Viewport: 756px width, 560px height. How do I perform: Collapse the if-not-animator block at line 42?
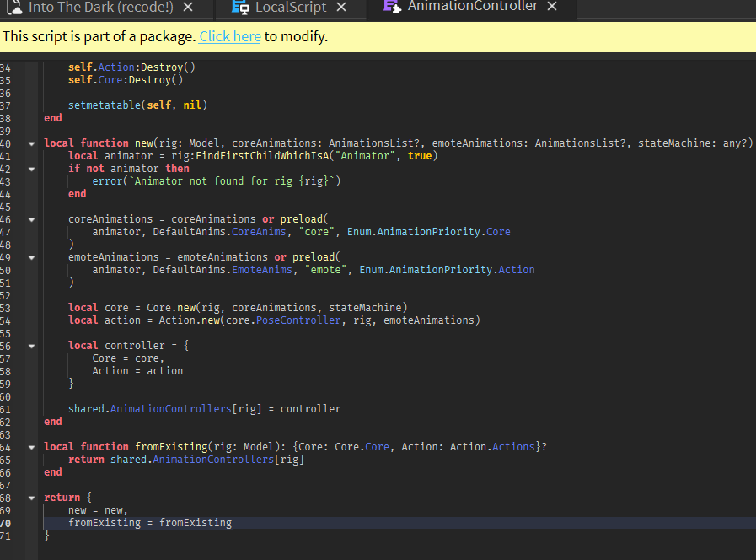coord(30,168)
